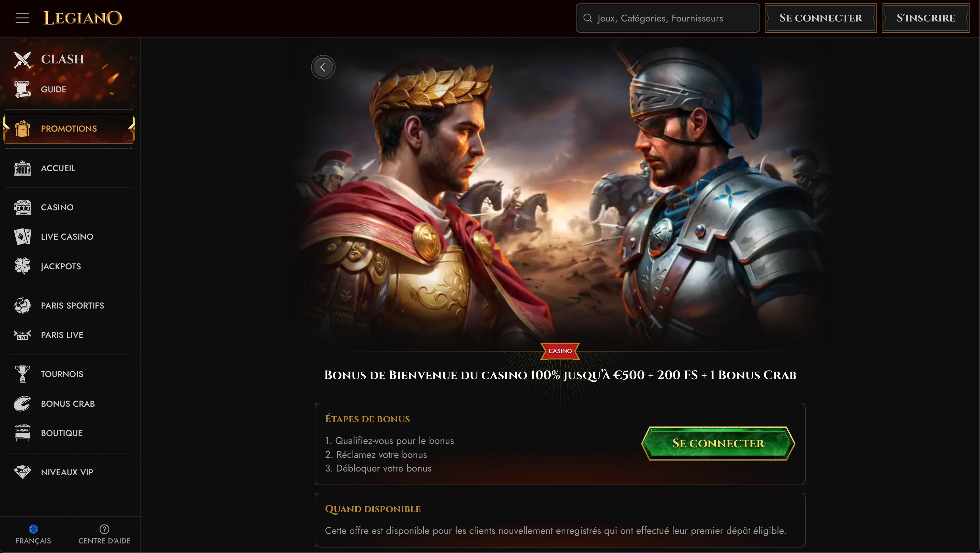Image resolution: width=980 pixels, height=553 pixels.
Task: Select the Casino slot machine icon
Action: click(23, 207)
